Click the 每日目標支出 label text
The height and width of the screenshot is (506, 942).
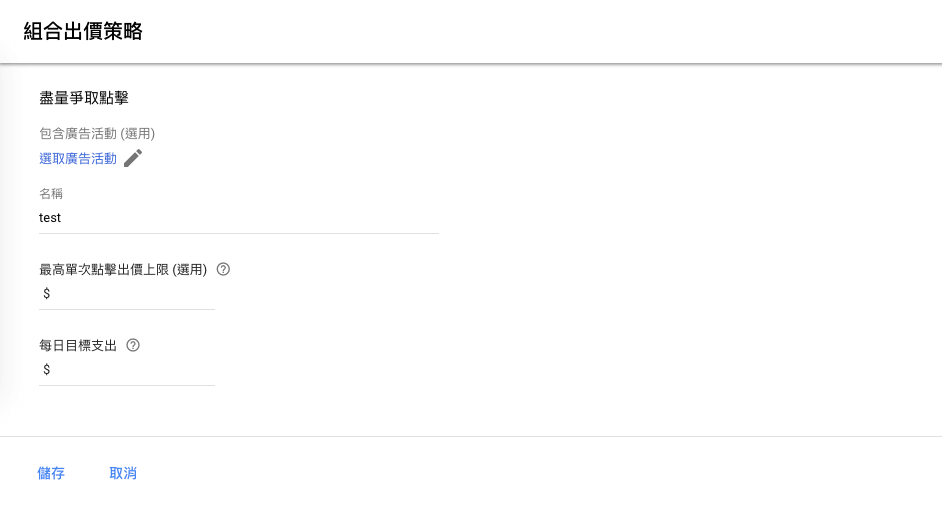pos(78,346)
